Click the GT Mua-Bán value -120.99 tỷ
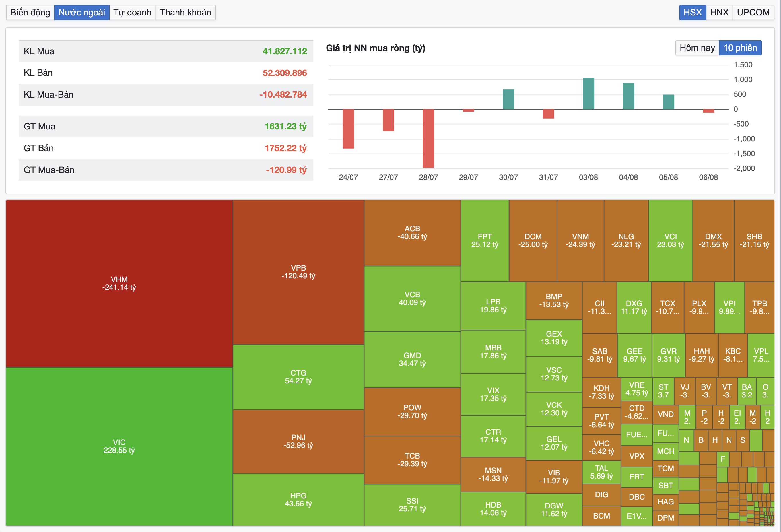Viewport: 781px width, 532px height. [x=286, y=170]
